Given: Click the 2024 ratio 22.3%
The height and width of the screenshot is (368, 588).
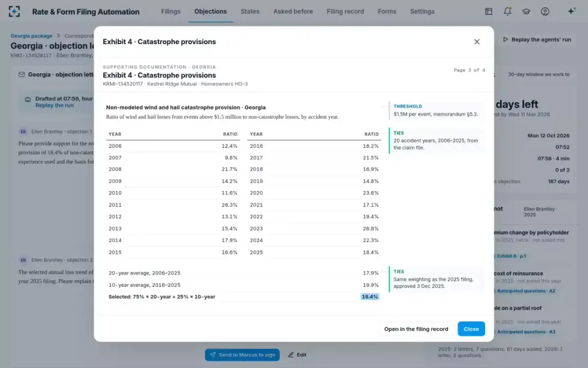Looking at the screenshot, I should click(x=370, y=240).
